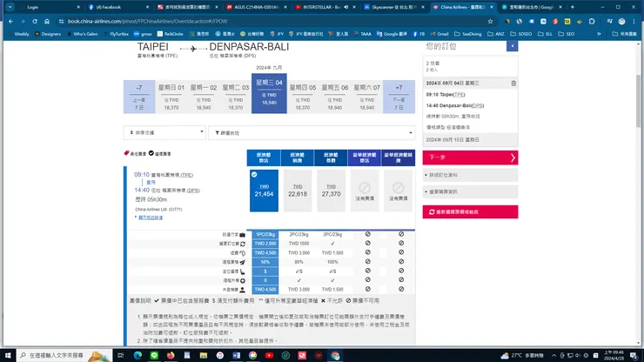Open LINE app from taskbar

[154, 355]
